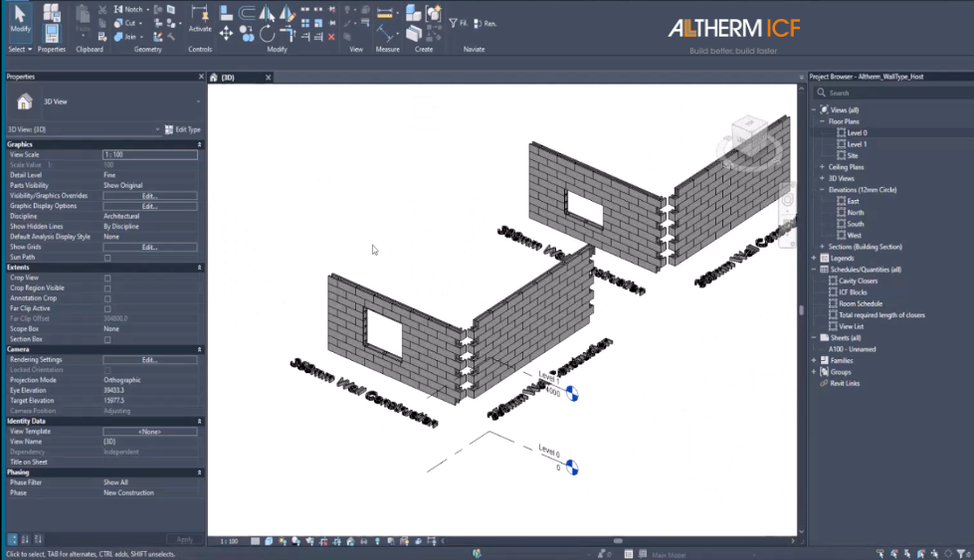Screen dimensions: 974x560
Task: Choose the Rotate tool icon
Action: 267,34
